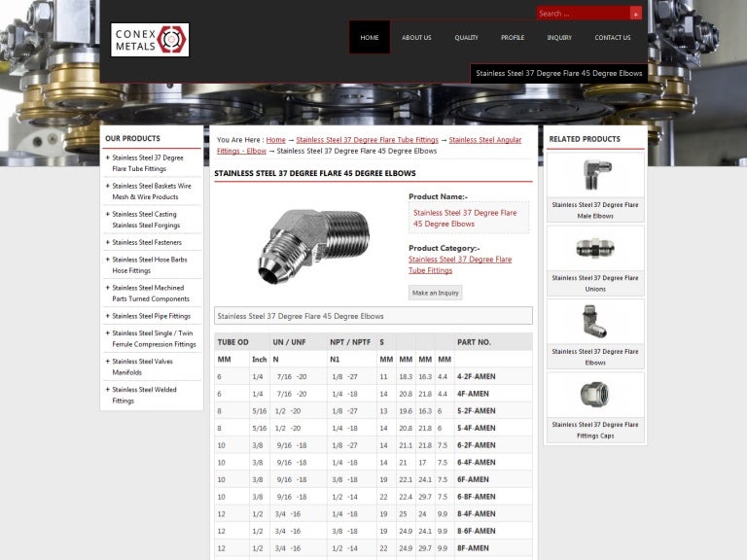Open the 45 degree elbow product image
This screenshot has height=560, width=747.
(x=306, y=243)
